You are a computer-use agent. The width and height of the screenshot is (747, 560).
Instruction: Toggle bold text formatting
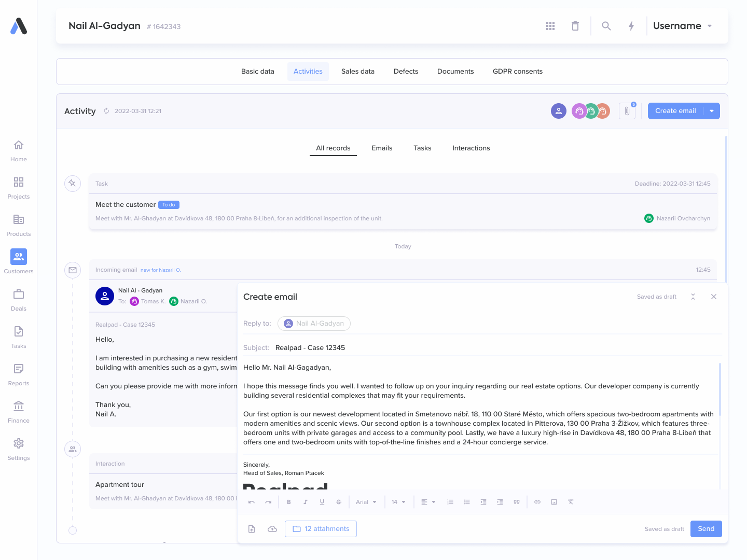[289, 502]
